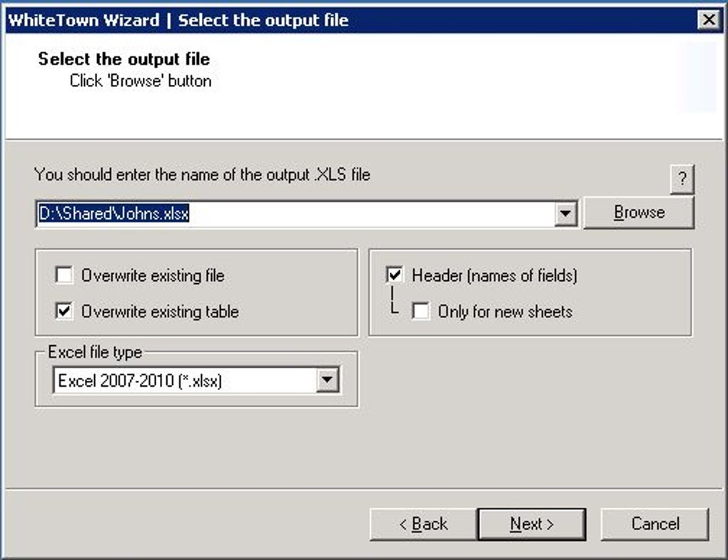Expand the output path history dropdown arrow
Viewport: 728px width, 560px height.
click(x=565, y=213)
